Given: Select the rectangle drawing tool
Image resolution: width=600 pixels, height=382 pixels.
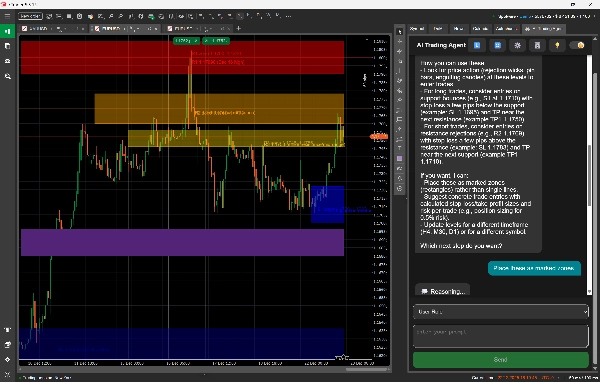Looking at the screenshot, I should point(400,119).
